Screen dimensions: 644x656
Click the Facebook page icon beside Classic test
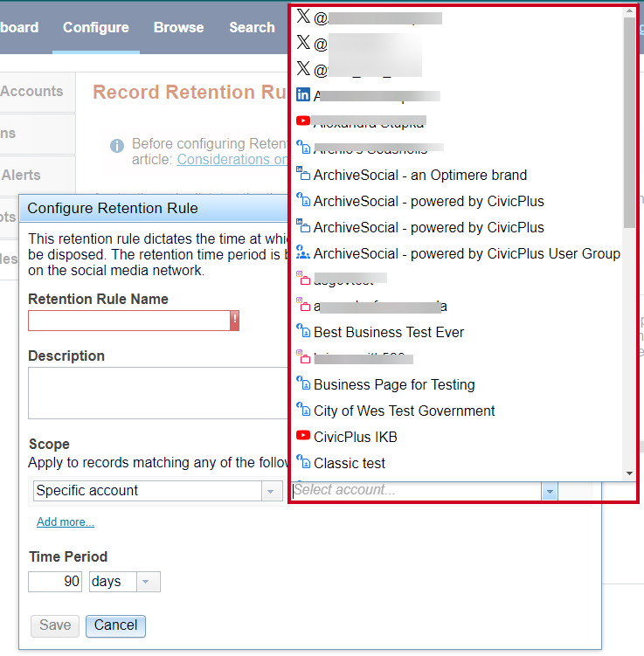pos(303,461)
